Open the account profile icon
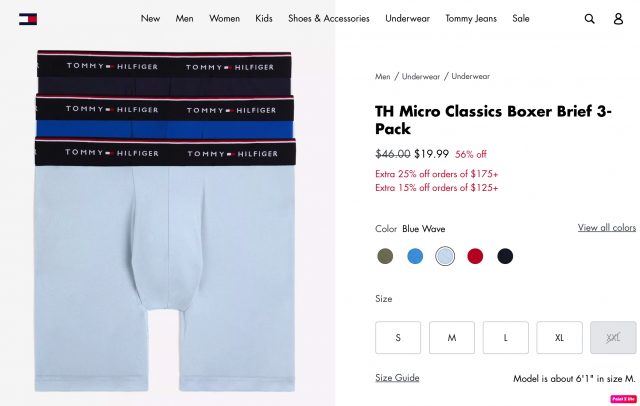The image size is (640, 406). point(618,19)
